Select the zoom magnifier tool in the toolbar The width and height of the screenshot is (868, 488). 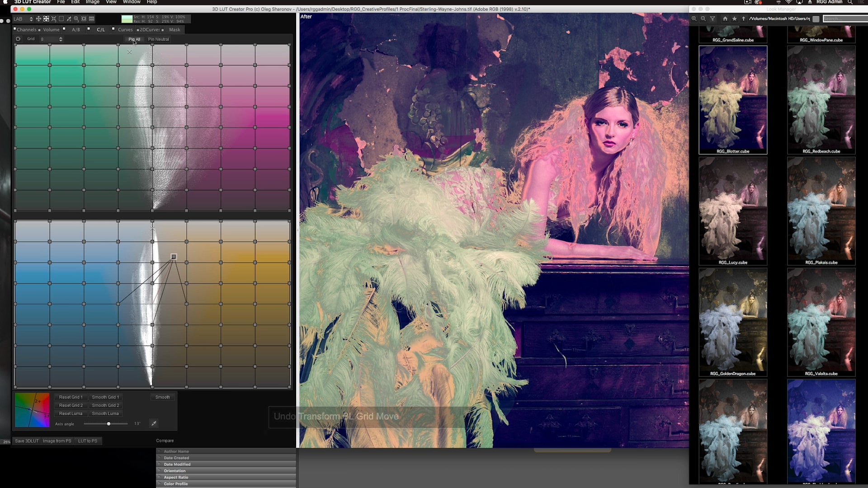[x=76, y=19]
